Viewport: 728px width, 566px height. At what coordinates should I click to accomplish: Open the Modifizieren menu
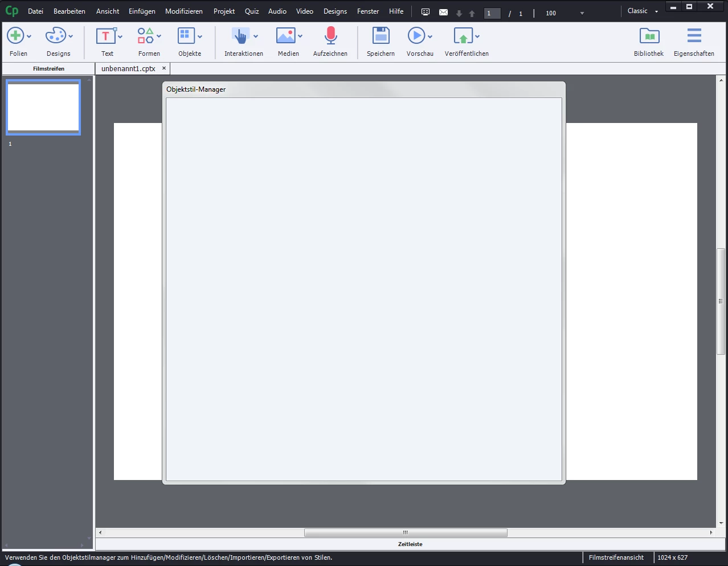(x=184, y=11)
